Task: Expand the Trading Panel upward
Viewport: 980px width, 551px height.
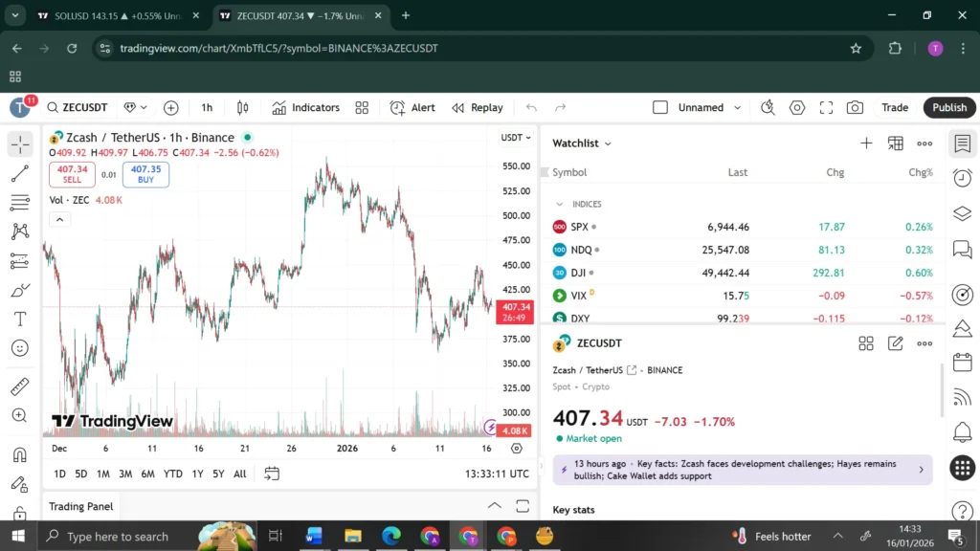Action: (x=495, y=506)
